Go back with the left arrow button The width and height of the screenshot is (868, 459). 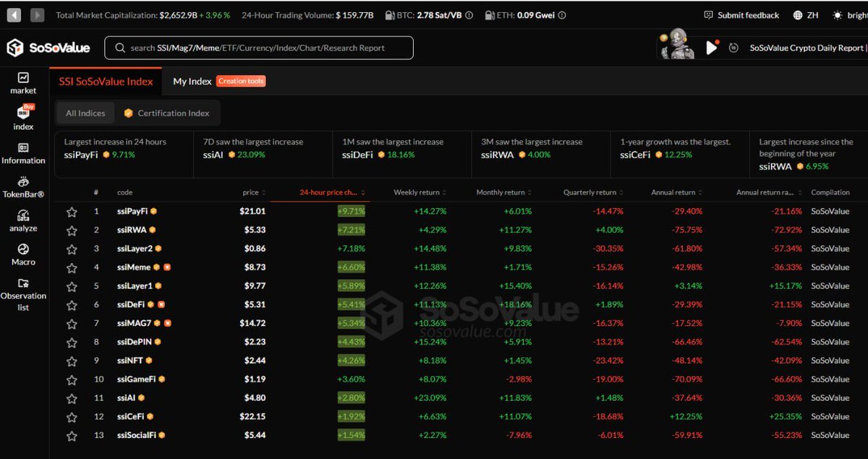pyautogui.click(x=14, y=14)
